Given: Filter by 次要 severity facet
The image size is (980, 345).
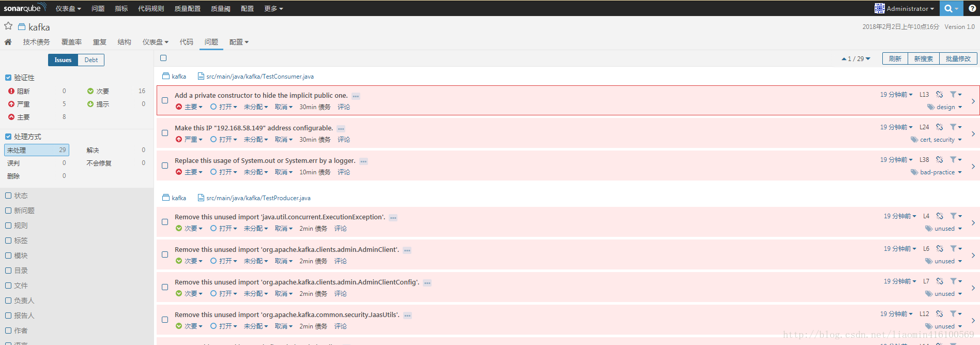Looking at the screenshot, I should click(x=116, y=91).
